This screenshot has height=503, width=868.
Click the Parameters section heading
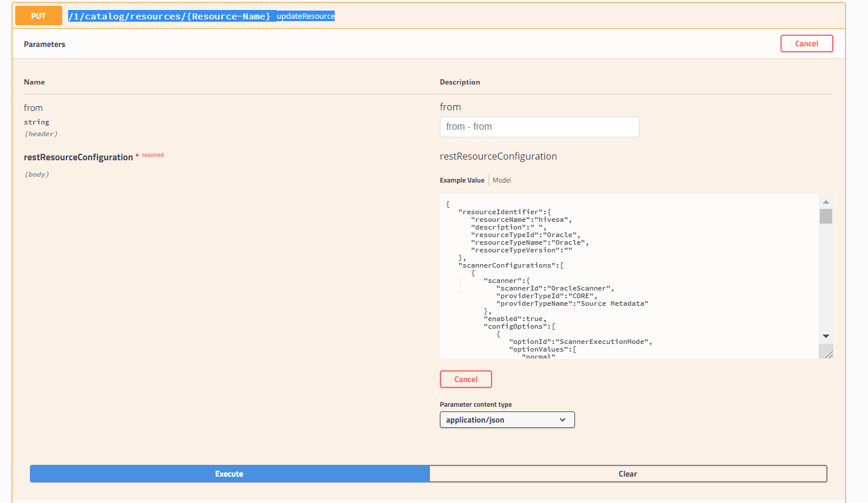pyautogui.click(x=45, y=44)
